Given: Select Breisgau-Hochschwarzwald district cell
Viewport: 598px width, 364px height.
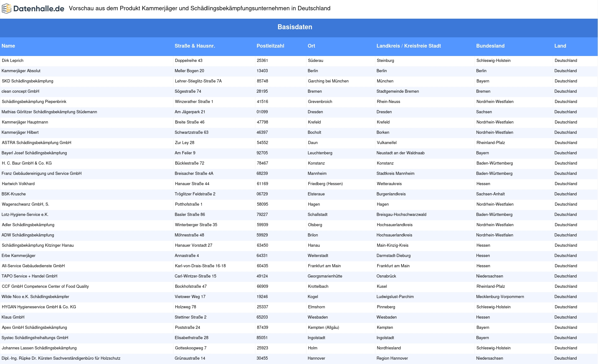Looking at the screenshot, I should click(x=401, y=215).
